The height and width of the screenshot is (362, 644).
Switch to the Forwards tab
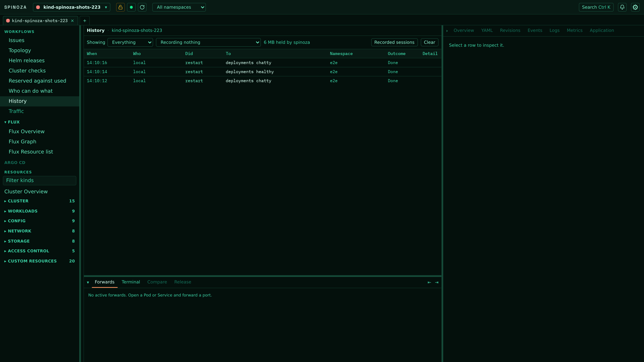105,282
